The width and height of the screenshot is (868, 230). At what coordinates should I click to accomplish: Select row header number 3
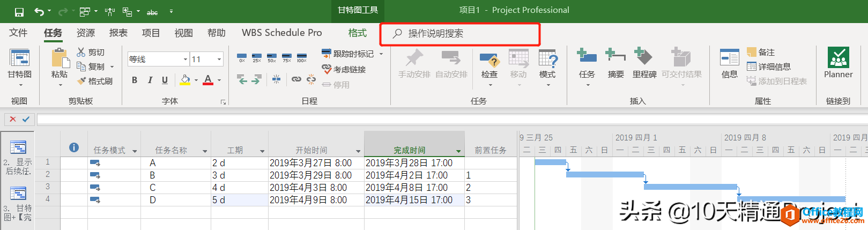click(48, 187)
